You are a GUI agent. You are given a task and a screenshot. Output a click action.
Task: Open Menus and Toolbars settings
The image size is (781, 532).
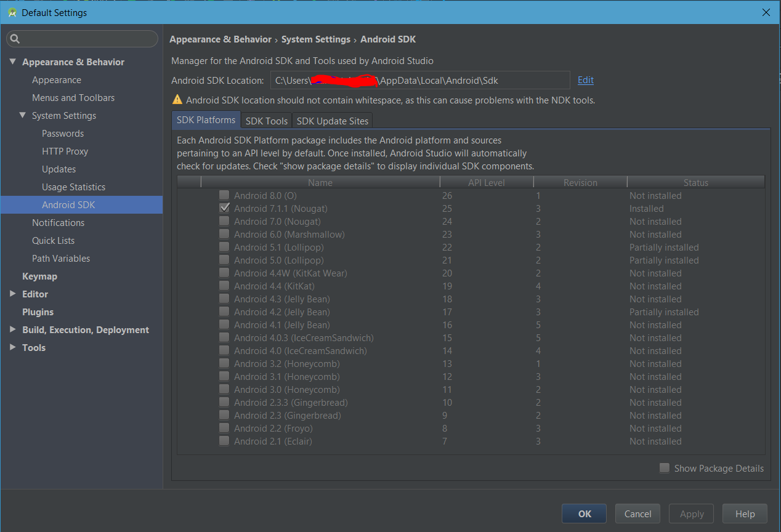pos(73,98)
